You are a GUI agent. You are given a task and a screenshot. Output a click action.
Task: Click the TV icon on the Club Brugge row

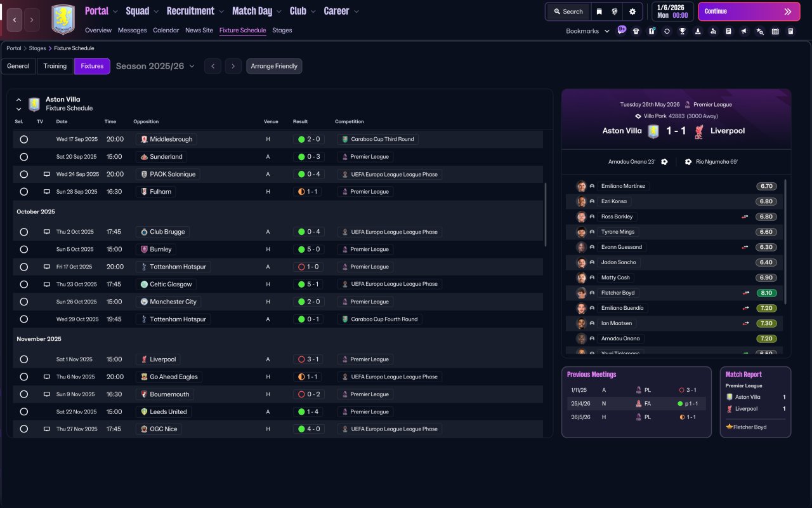pos(46,232)
